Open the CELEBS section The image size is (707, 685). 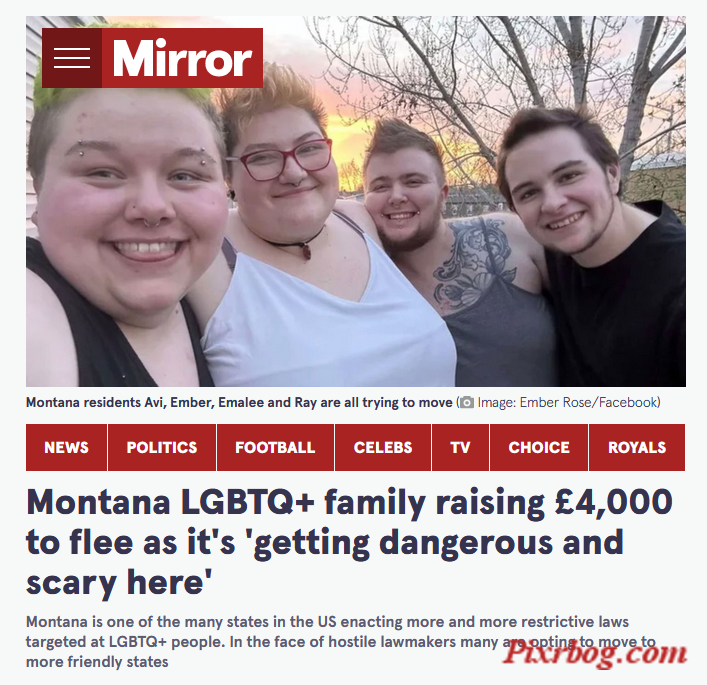click(383, 447)
